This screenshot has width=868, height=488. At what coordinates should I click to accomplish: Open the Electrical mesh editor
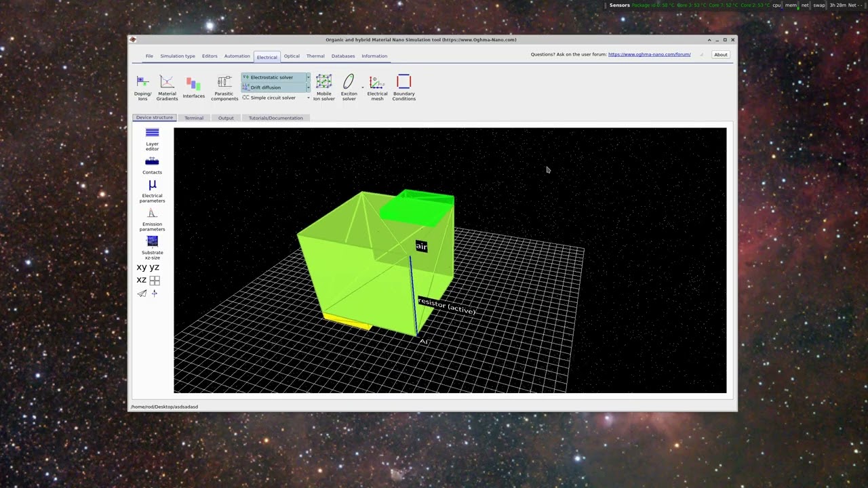click(x=377, y=88)
